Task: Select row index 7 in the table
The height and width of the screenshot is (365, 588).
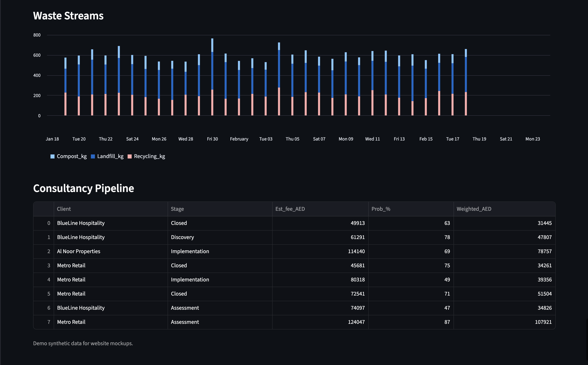Action: [x=48, y=322]
